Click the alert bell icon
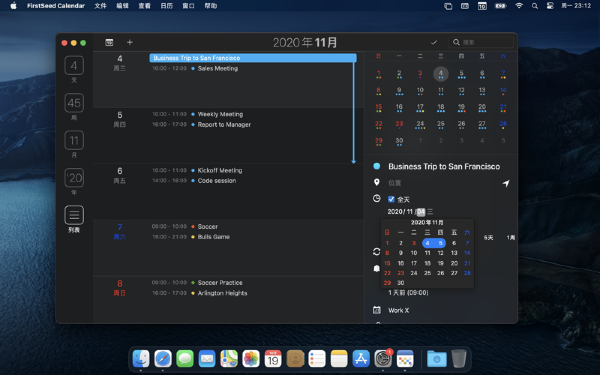The image size is (600, 375). coord(377,269)
